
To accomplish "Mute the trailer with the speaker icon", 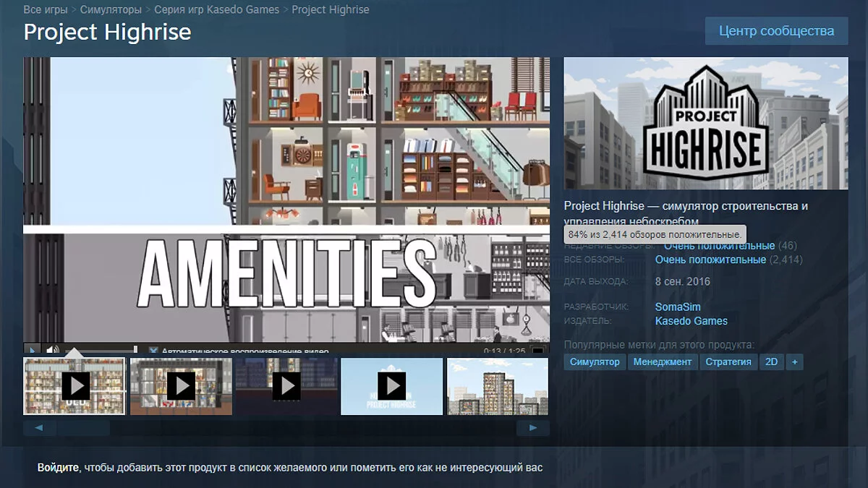I will tap(52, 351).
